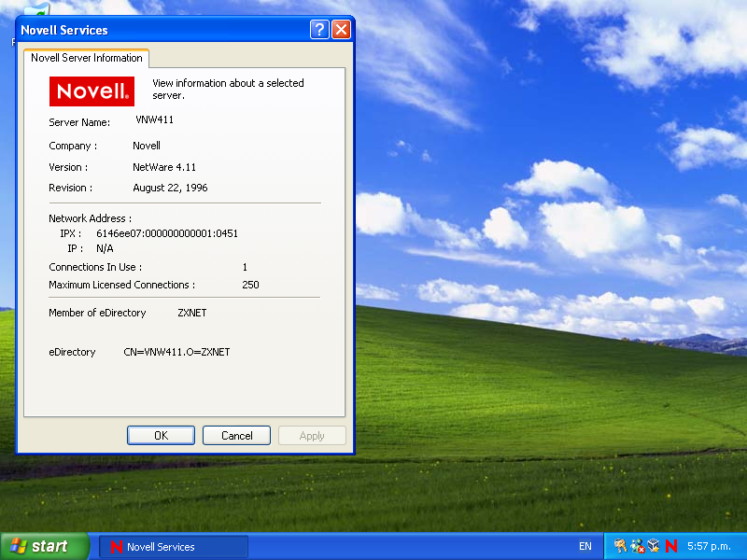The height and width of the screenshot is (560, 747).
Task: Click the Maximum Licensed Connections value 250
Action: 250,285
